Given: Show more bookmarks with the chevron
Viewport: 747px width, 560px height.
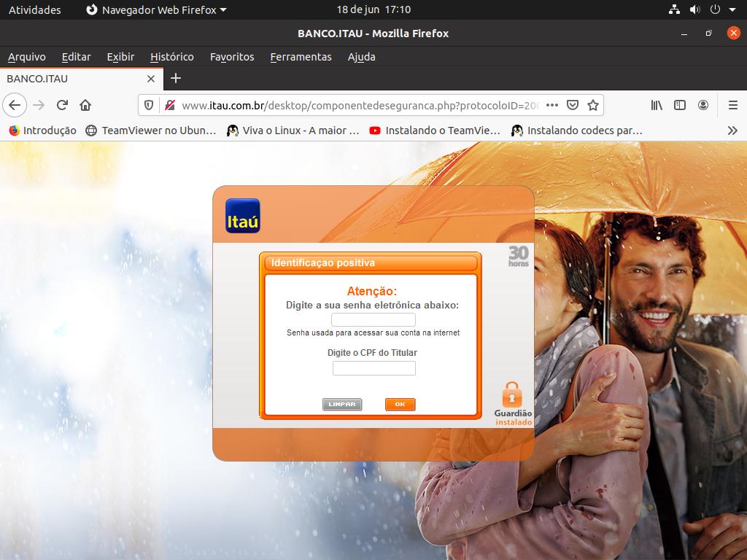Looking at the screenshot, I should point(732,131).
